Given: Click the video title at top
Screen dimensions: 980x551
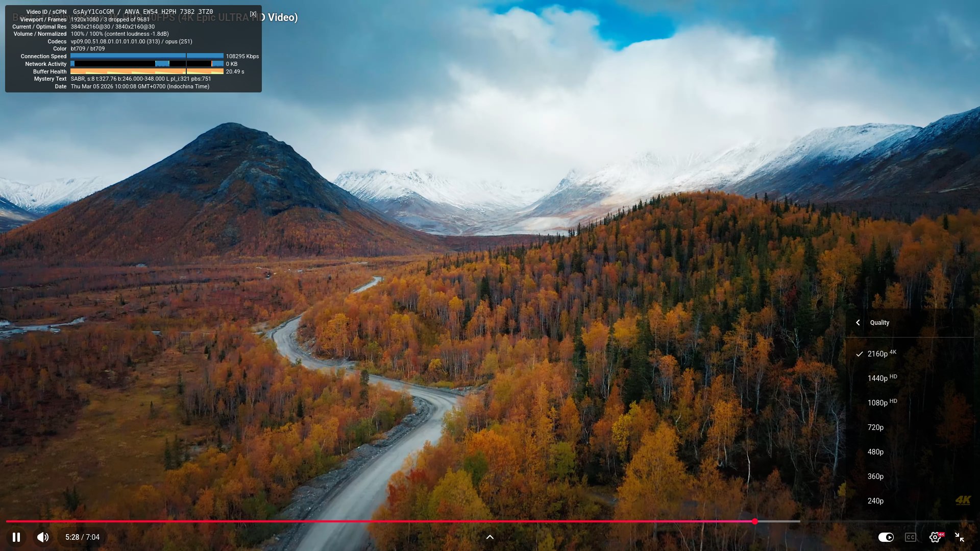Looking at the screenshot, I should click(x=280, y=17).
